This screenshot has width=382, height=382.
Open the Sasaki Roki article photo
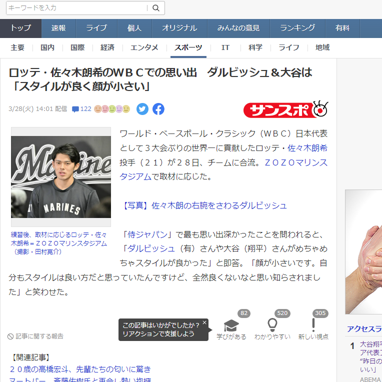tap(61, 177)
